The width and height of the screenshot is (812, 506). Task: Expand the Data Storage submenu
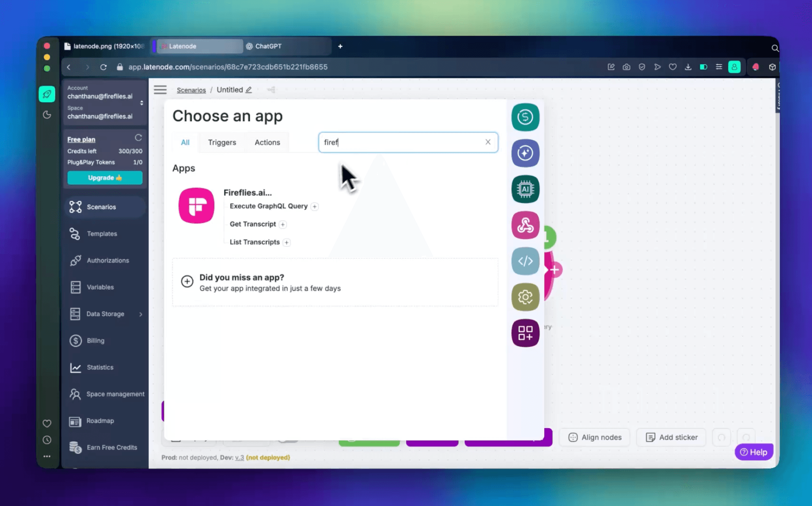coord(141,314)
